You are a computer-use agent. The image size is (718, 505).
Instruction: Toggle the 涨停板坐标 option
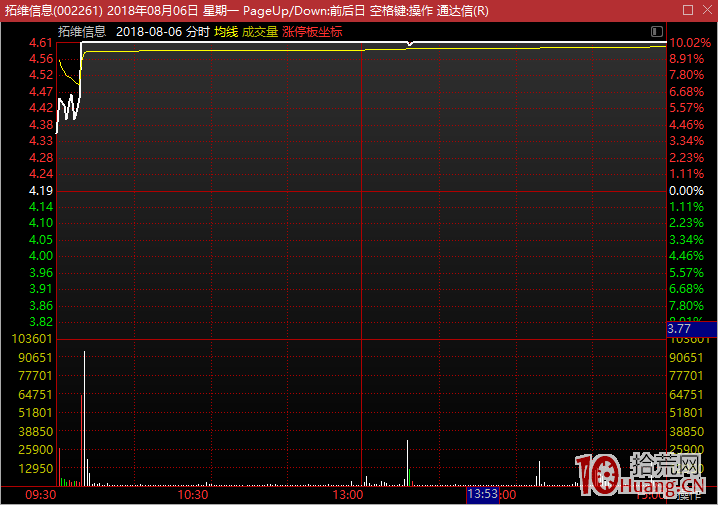pyautogui.click(x=312, y=31)
